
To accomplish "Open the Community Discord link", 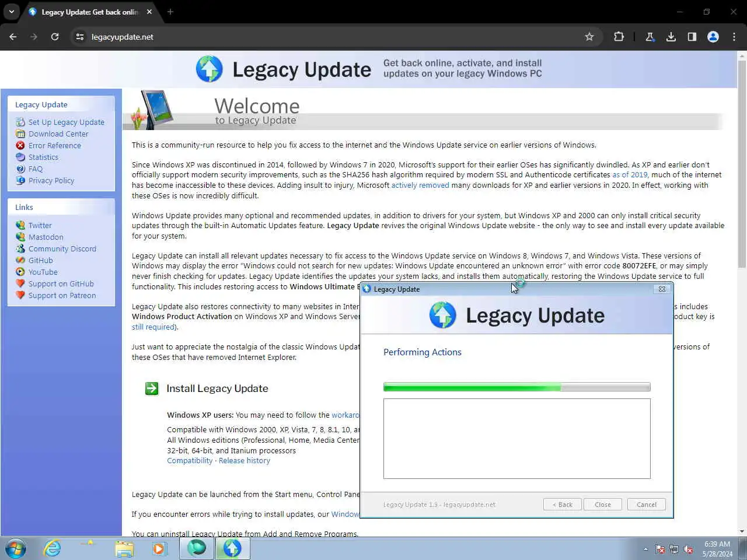I will tap(62, 249).
